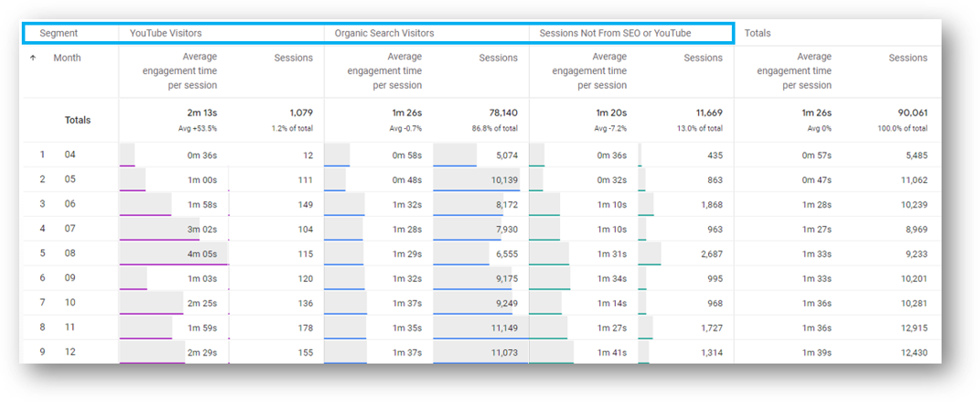
Task: Click the 11,149 organic sessions cell
Action: point(504,328)
